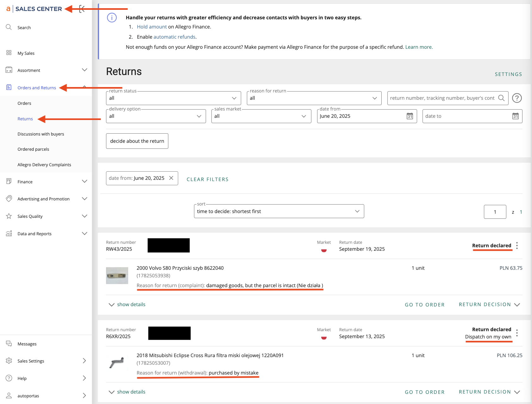Expand the Sales Quality chevron
The width and height of the screenshot is (532, 404).
[x=84, y=216]
